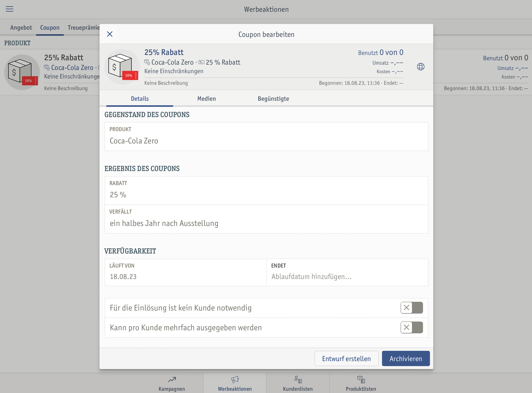
Task: Click the coupon thumbnail in background list
Action: [22, 72]
